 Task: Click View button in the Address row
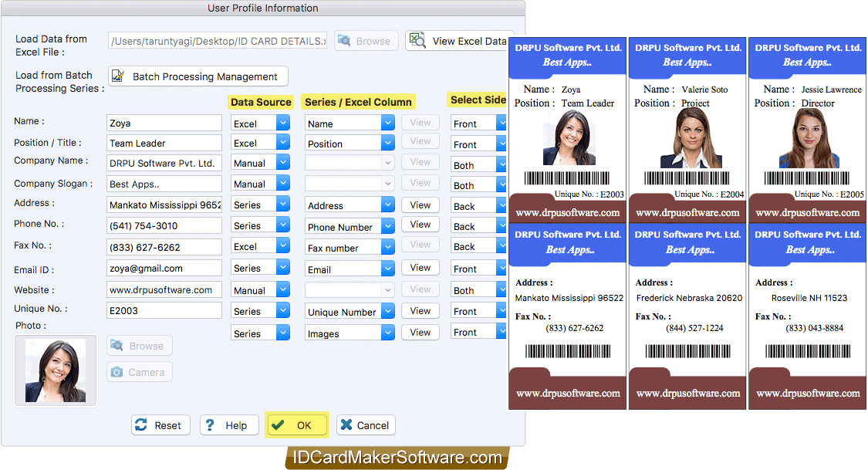(x=420, y=205)
